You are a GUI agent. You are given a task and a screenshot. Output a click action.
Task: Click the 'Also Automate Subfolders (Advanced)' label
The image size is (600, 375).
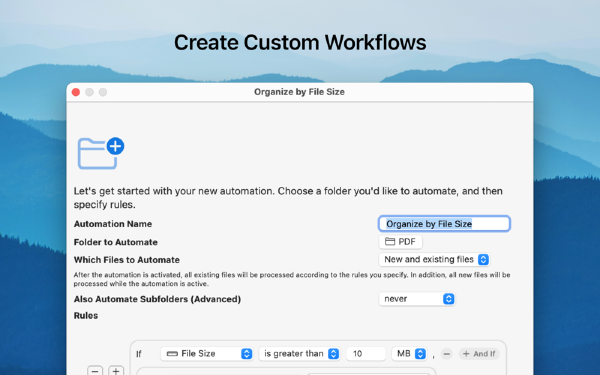click(x=157, y=299)
